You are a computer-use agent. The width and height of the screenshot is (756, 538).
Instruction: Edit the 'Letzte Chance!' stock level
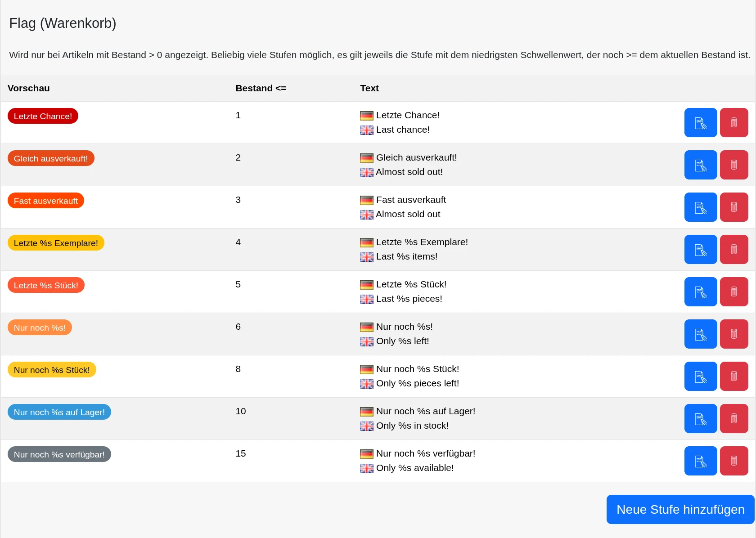click(x=701, y=123)
